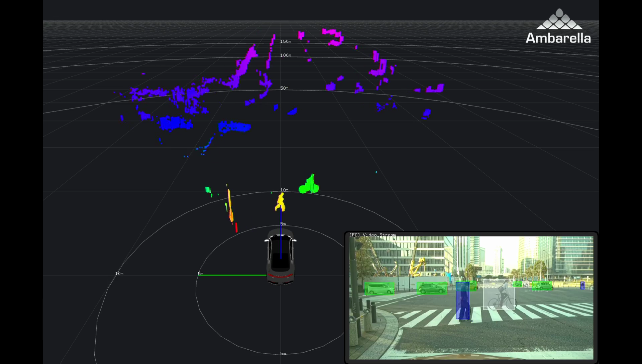The width and height of the screenshot is (642, 364).
Task: Click the 5m label in front of car
Action: pos(283,224)
